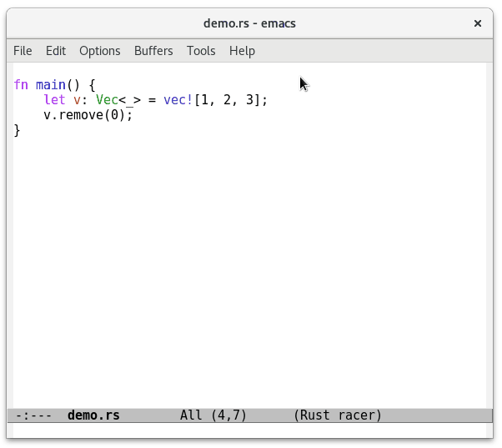Open the File menu
Viewport: 502px width, 448px height.
23,51
